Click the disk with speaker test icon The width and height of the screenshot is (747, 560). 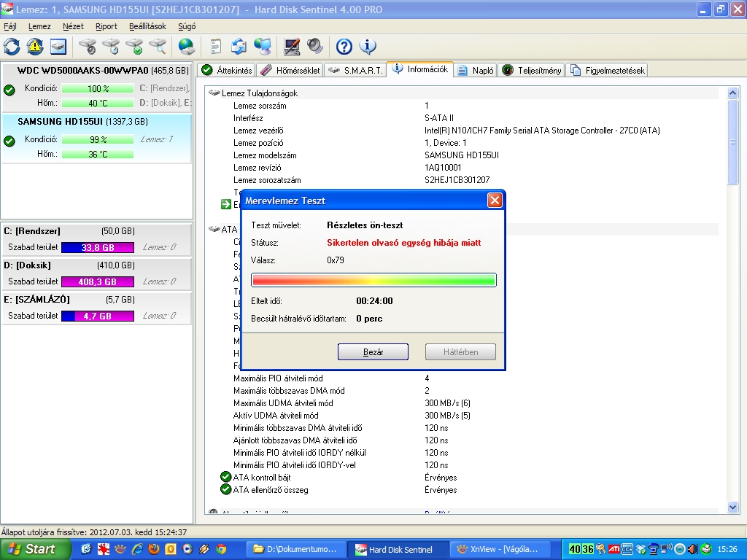pyautogui.click(x=88, y=46)
